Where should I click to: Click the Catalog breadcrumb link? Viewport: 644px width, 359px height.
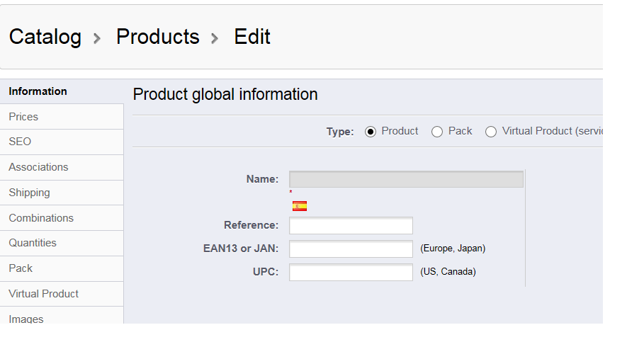click(45, 37)
